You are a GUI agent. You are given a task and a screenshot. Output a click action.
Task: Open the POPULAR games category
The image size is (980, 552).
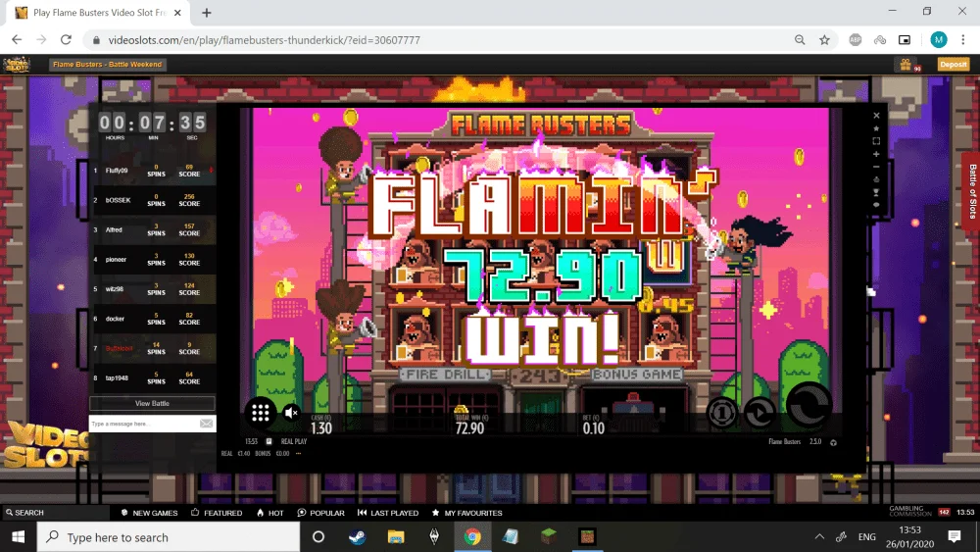point(321,513)
